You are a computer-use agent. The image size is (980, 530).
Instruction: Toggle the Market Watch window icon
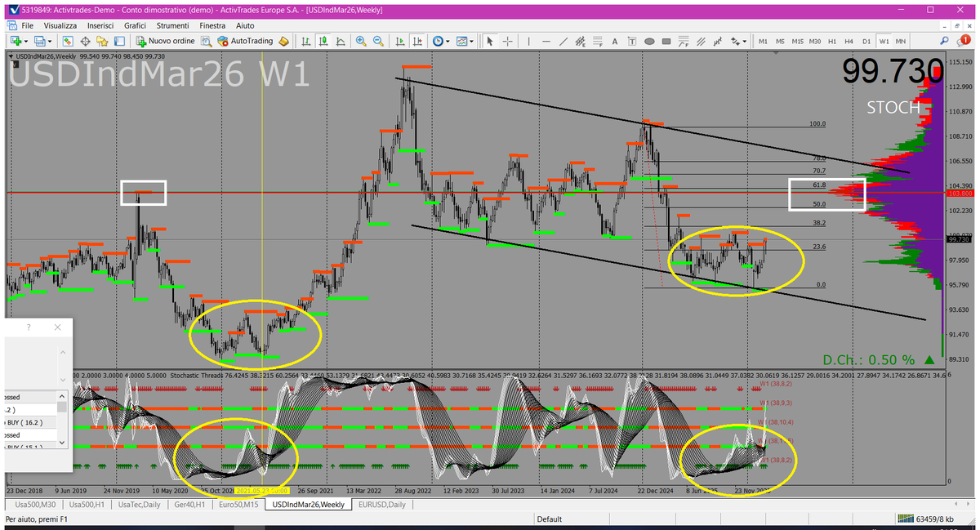68,41
